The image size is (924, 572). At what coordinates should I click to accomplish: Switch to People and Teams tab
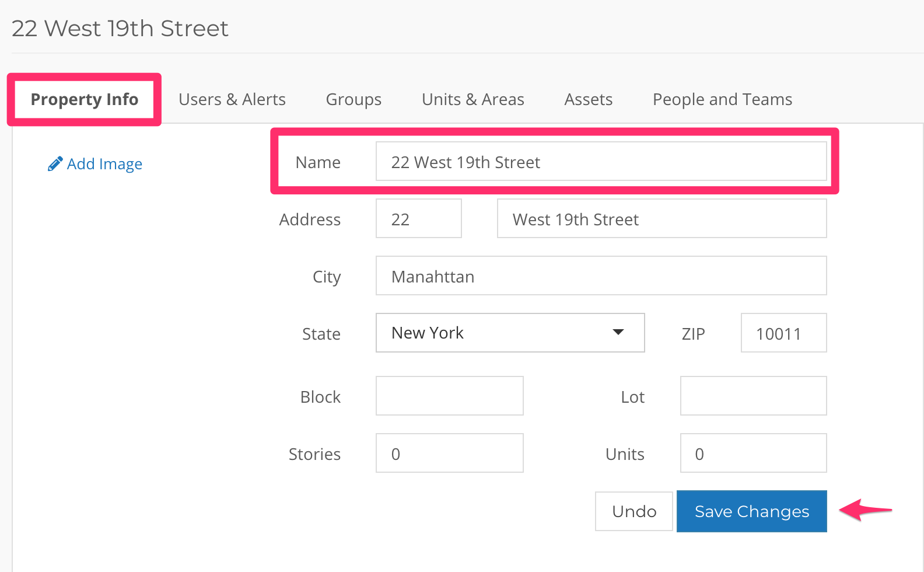[722, 99]
